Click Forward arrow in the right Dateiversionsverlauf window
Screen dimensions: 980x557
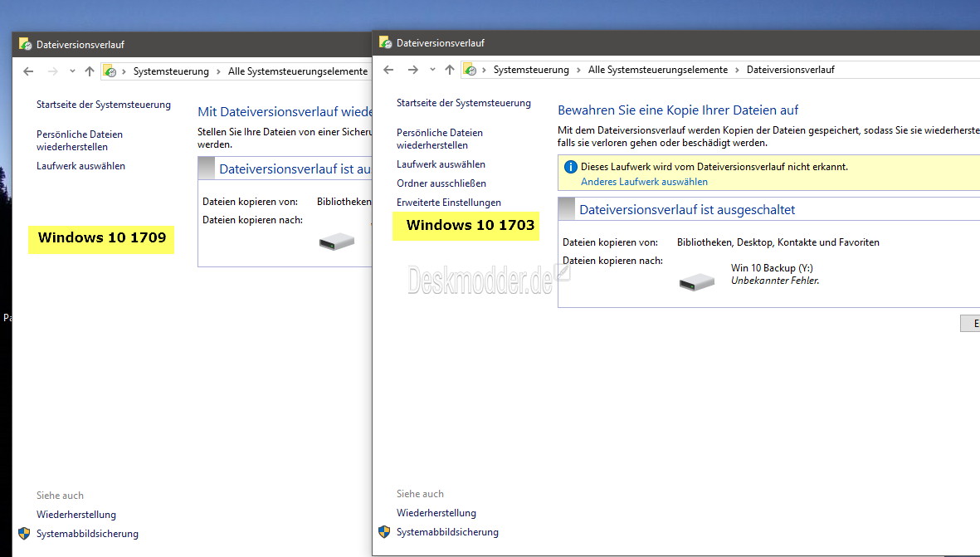(x=413, y=70)
